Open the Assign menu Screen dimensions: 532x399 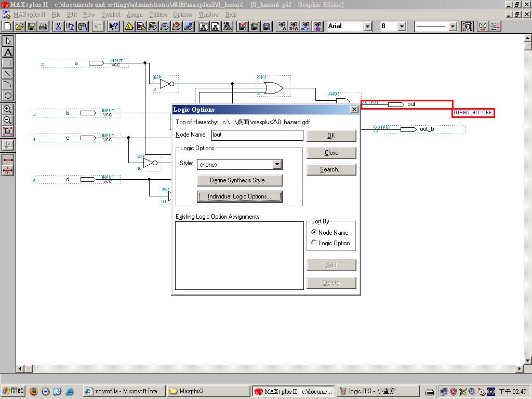coord(135,15)
